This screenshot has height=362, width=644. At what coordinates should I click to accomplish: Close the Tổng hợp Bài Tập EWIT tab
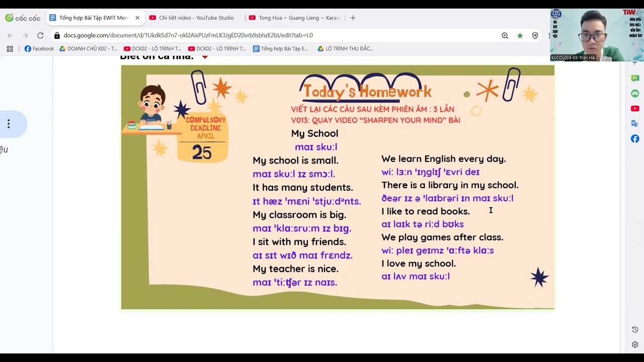coord(137,18)
